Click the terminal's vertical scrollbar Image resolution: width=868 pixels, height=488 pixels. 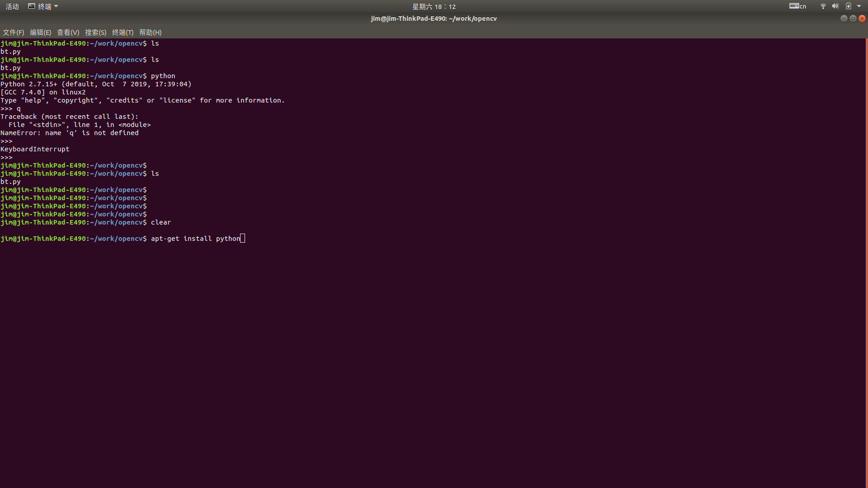tap(866, 262)
